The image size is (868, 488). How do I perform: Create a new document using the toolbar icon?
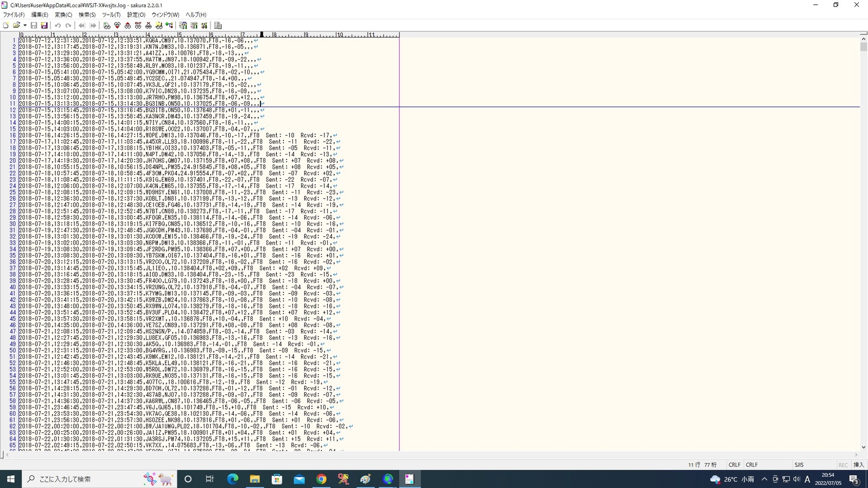click(x=7, y=25)
